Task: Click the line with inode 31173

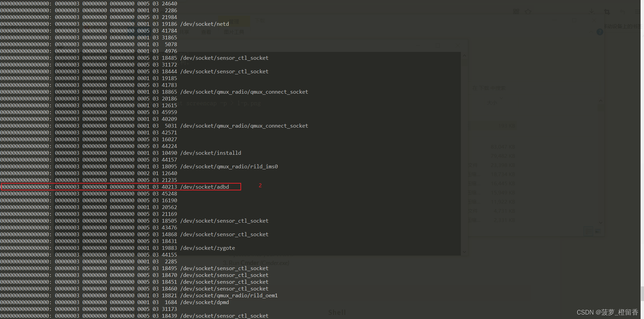Action: pos(89,309)
